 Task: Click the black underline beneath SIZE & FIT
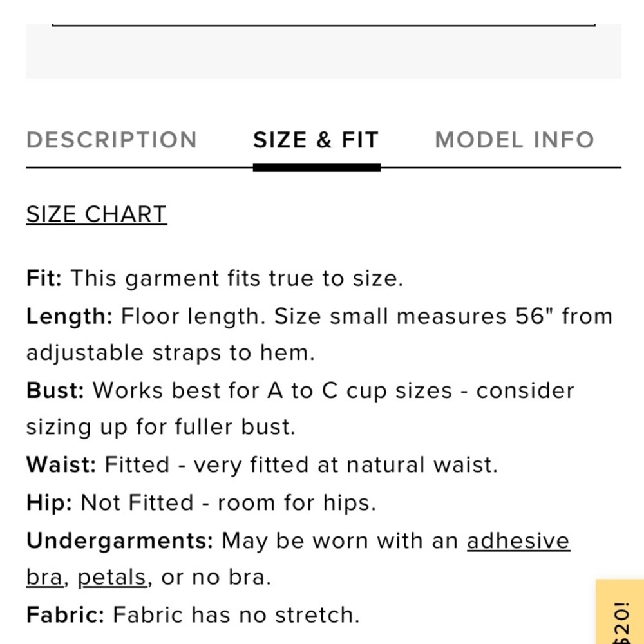tap(317, 167)
